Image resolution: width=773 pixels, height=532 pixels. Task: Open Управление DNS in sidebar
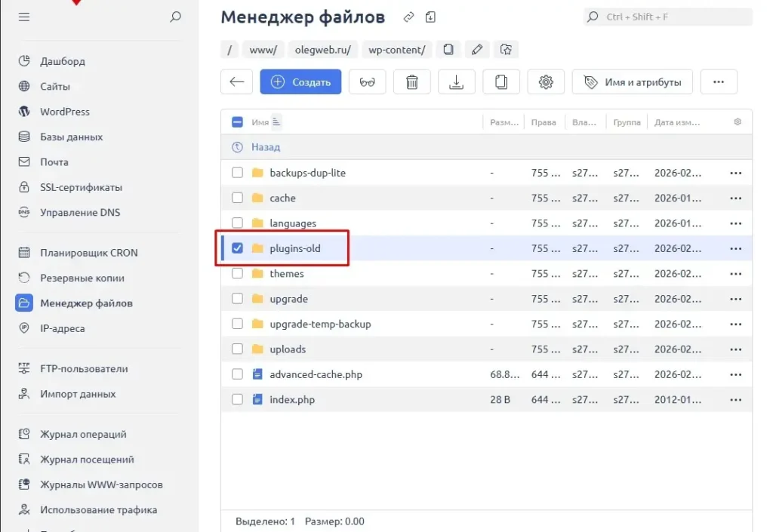pyautogui.click(x=80, y=212)
